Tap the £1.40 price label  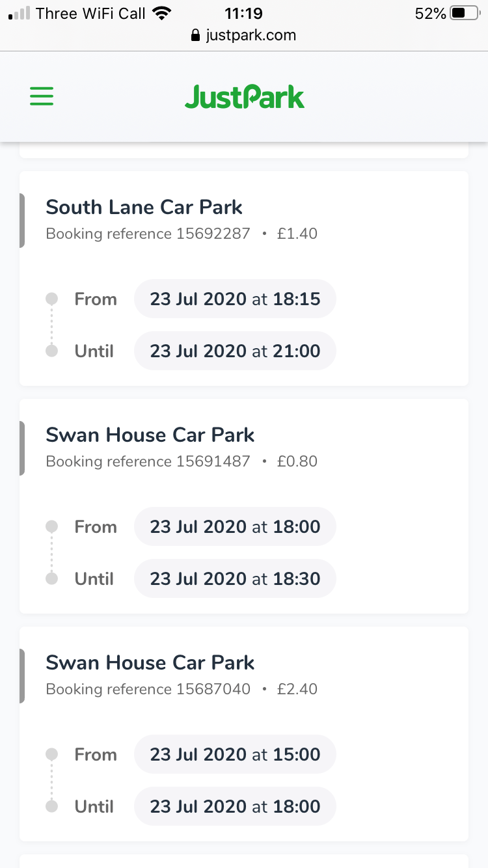[297, 234]
